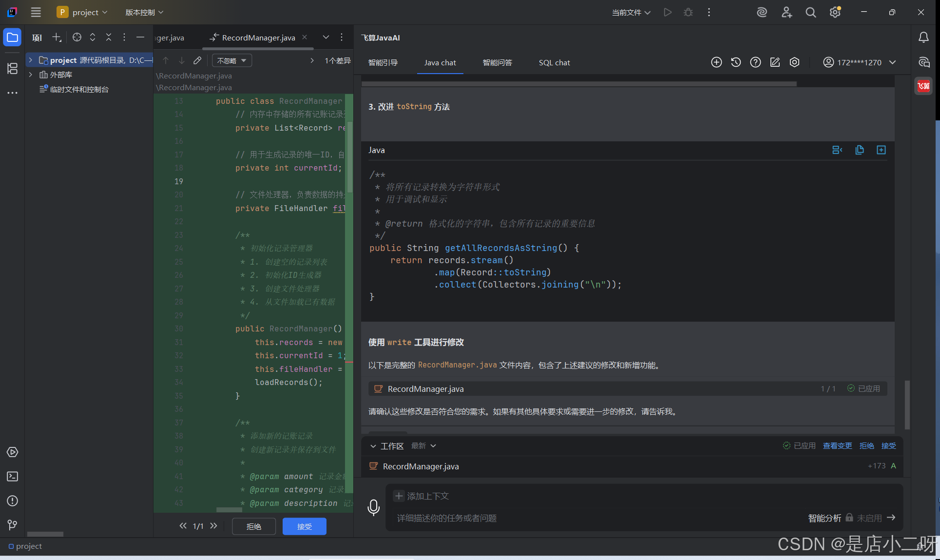Click the 查看变更 link in workspace bar
The image size is (940, 560).
click(x=837, y=446)
